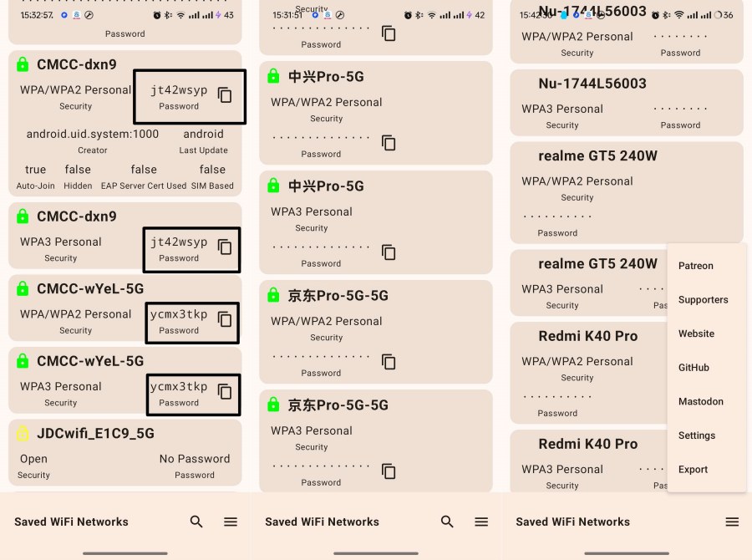Open hamburger menu in right phone screen
This screenshot has height=560, width=752.
pyautogui.click(x=732, y=522)
